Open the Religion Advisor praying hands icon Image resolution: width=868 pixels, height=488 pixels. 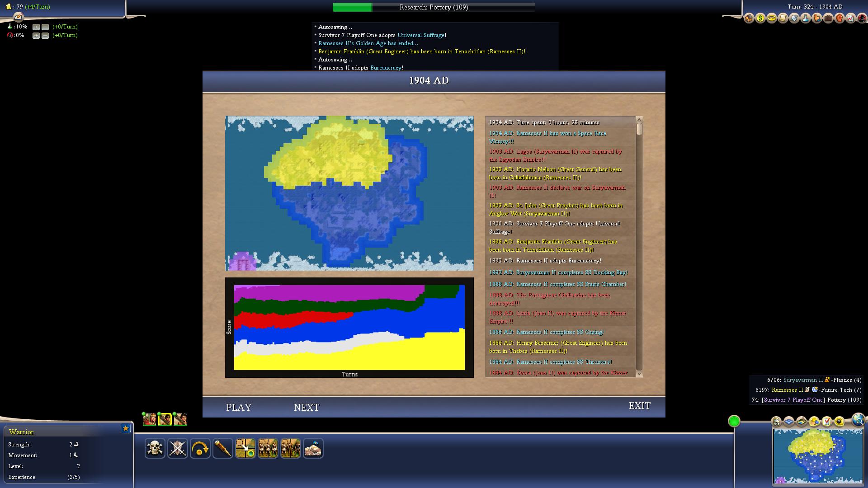pyautogui.click(x=817, y=18)
